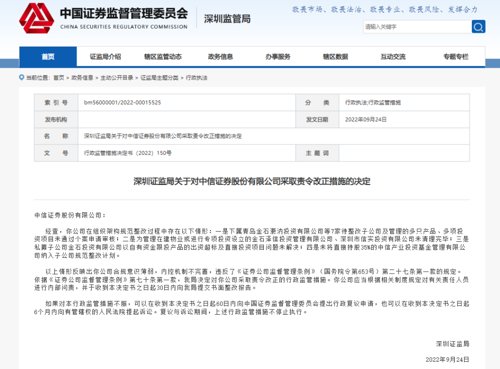
Task: Click the red CSRC logo emblem
Action: 37,19
